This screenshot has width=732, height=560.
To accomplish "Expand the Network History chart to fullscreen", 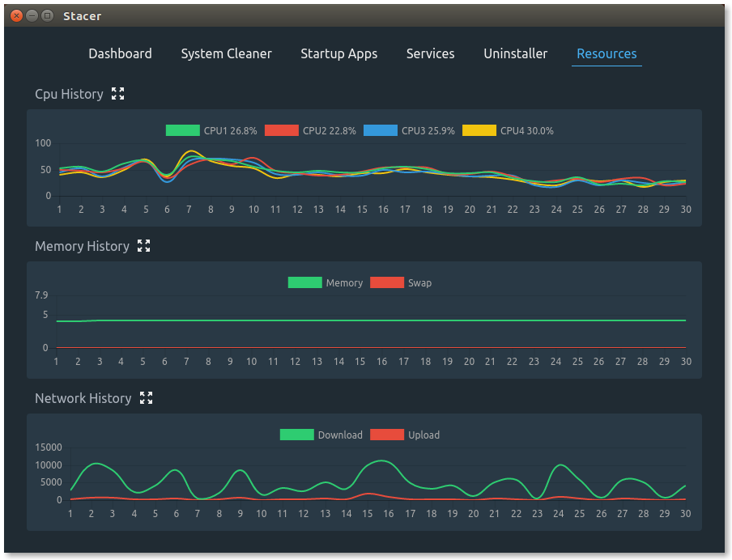I will point(147,398).
